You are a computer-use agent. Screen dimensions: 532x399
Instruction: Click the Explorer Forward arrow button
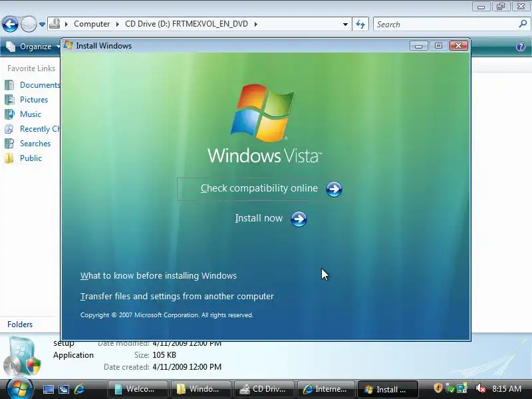tap(29, 25)
